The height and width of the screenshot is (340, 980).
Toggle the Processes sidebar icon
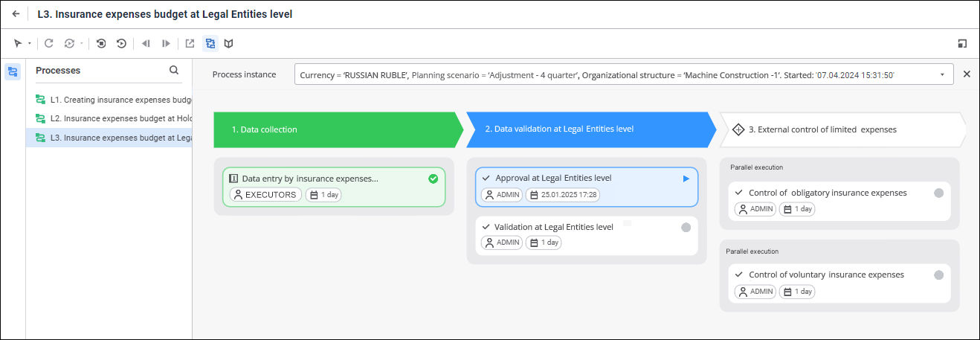(13, 72)
